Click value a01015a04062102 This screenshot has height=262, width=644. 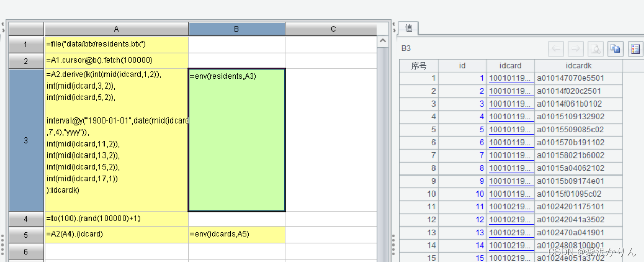pyautogui.click(x=570, y=168)
